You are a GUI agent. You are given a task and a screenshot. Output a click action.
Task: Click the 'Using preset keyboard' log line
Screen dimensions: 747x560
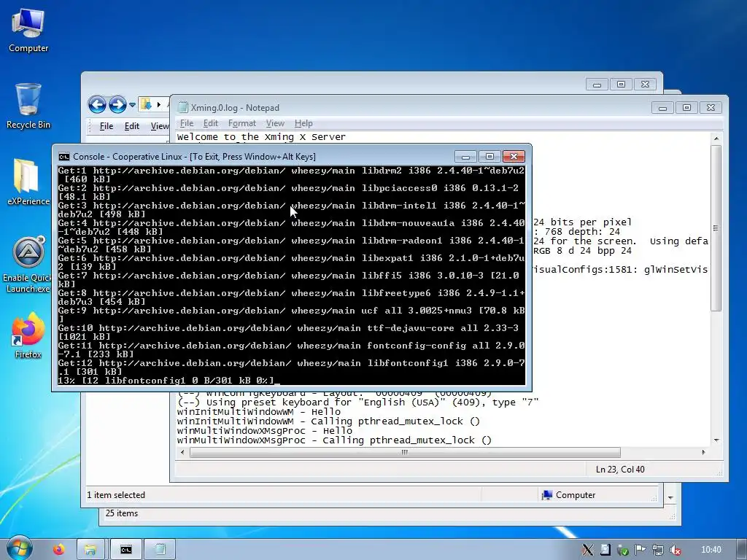[x=357, y=402]
